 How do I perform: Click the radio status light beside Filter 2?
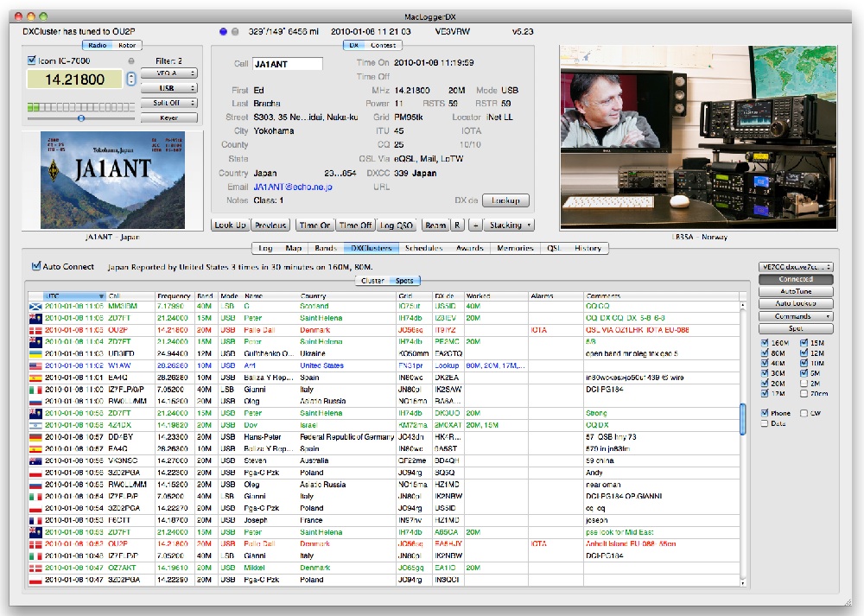pos(131,61)
